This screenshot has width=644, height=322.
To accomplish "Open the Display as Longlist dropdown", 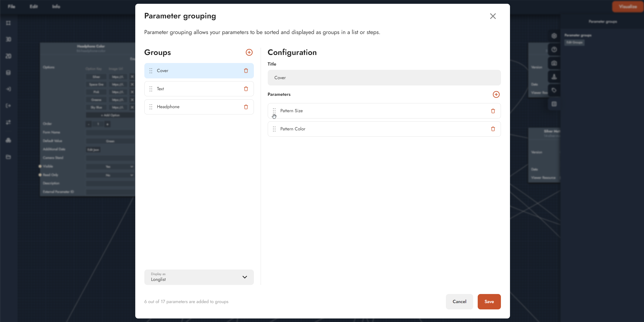I will 199,277.
